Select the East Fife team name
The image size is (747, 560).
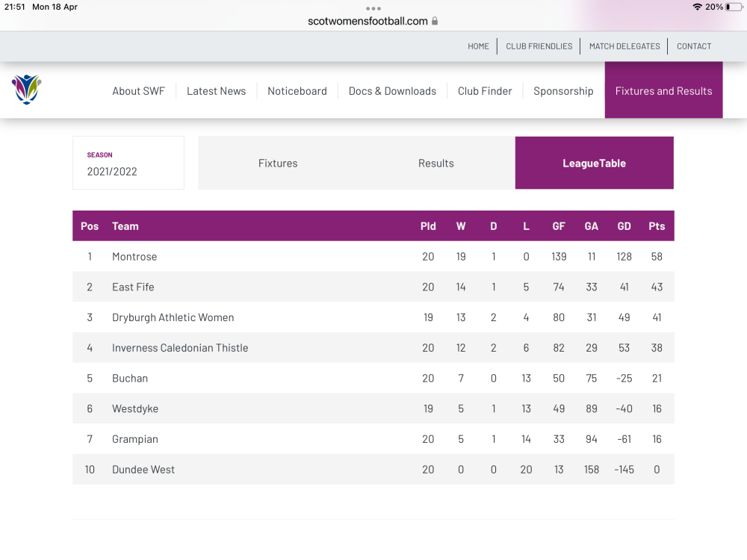point(133,287)
